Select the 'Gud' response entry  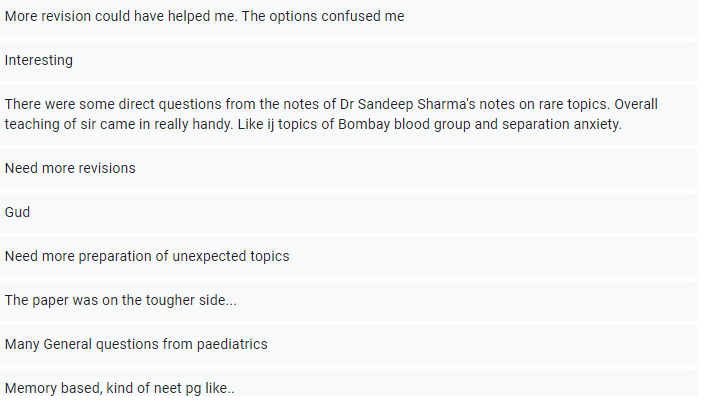349,213
